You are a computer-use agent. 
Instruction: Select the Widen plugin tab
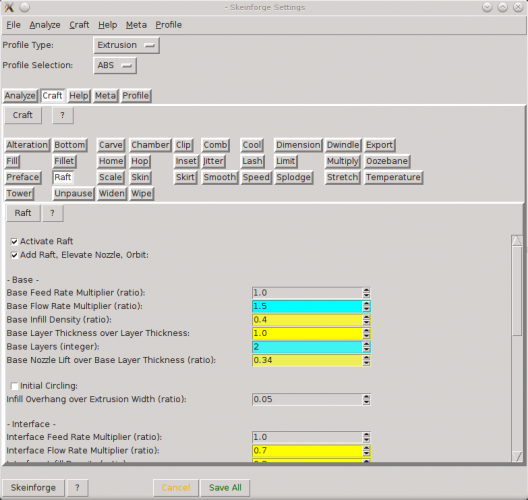[x=112, y=194]
